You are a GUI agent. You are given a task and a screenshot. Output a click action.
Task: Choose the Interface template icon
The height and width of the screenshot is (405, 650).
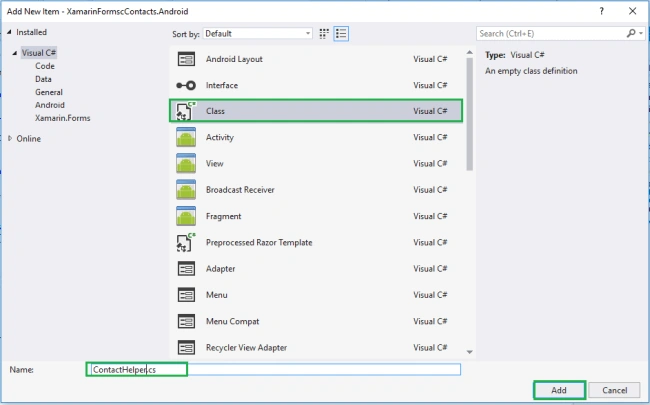tap(186, 85)
